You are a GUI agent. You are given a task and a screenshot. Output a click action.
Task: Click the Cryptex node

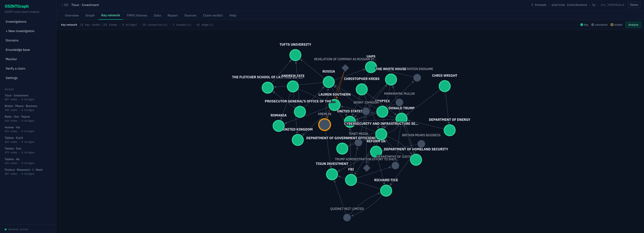tap(382, 112)
